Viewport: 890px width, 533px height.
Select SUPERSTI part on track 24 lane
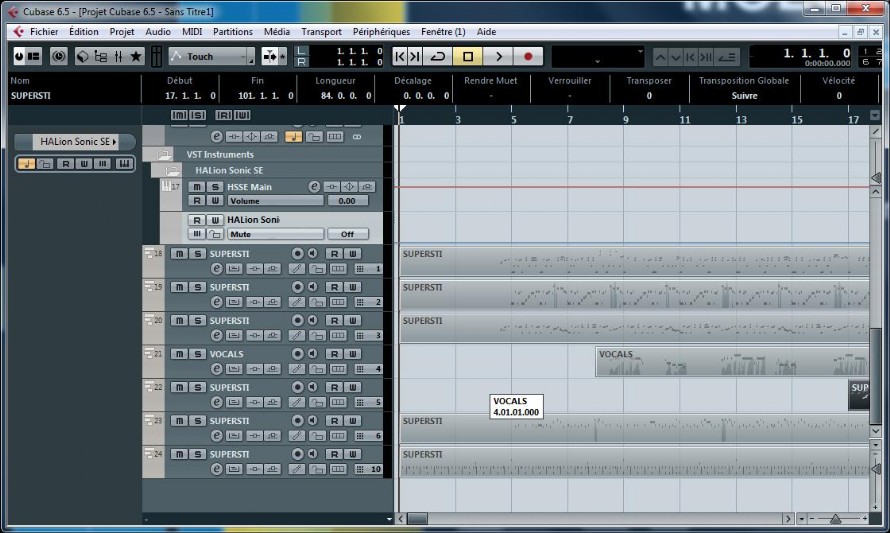(x=635, y=462)
